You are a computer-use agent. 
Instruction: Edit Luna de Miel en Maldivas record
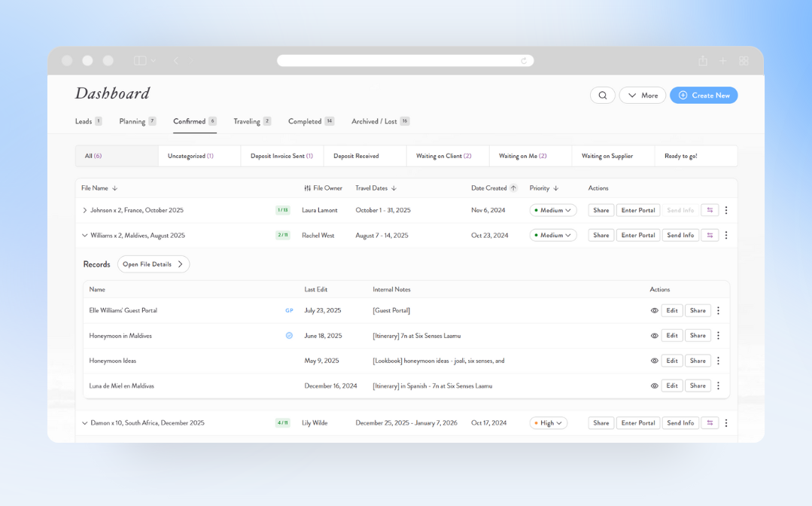(x=672, y=386)
